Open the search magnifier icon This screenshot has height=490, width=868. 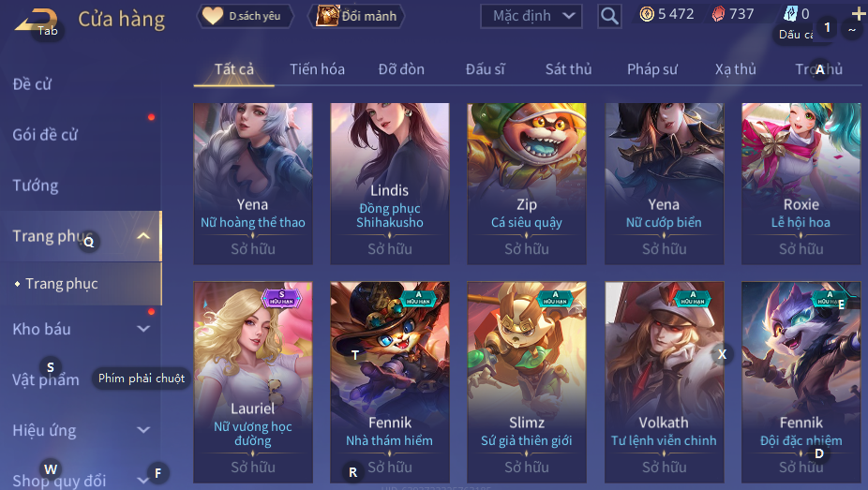click(609, 16)
